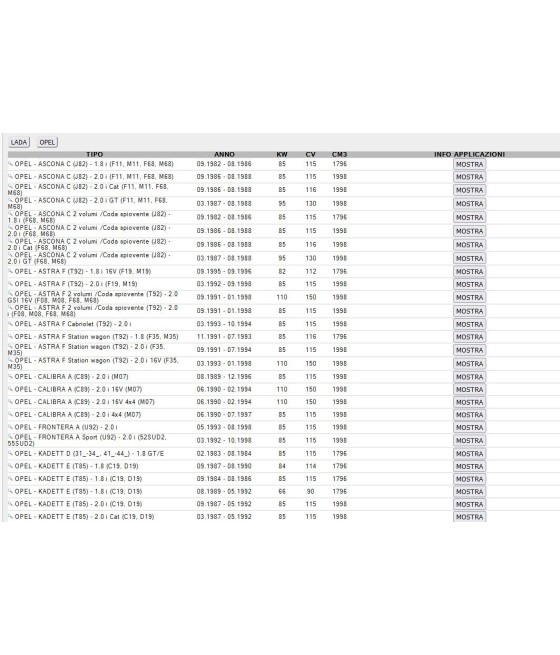Show applications for Ascona C 1.8 i
This screenshot has height=655, width=560.
(x=469, y=165)
